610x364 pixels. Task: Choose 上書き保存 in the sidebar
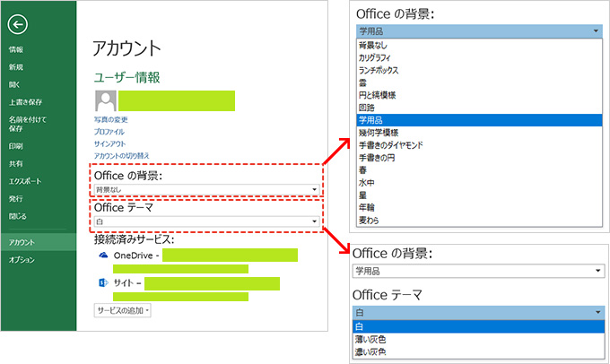tap(25, 102)
